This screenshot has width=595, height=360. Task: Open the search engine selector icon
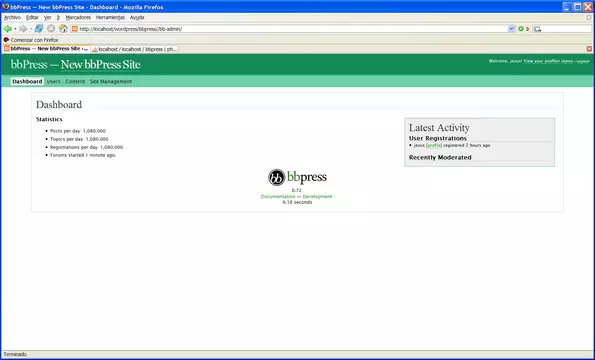coord(537,29)
